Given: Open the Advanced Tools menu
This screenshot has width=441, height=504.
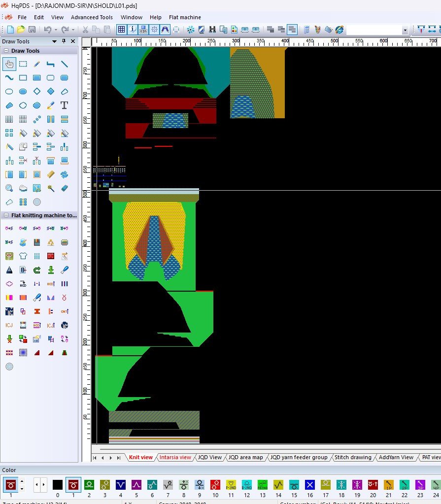Looking at the screenshot, I should (x=92, y=17).
